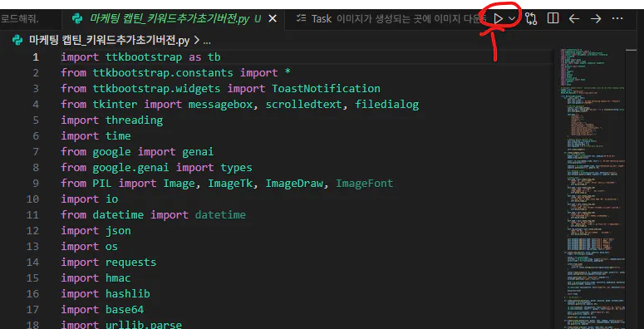Viewport: 644px width, 329px height.
Task: Click line number 14 in gutter
Action: [x=32, y=262]
